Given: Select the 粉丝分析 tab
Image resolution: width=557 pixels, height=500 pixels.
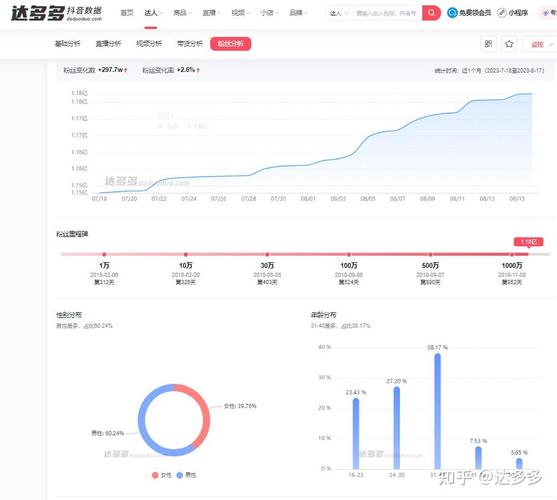Looking at the screenshot, I should 231,44.
